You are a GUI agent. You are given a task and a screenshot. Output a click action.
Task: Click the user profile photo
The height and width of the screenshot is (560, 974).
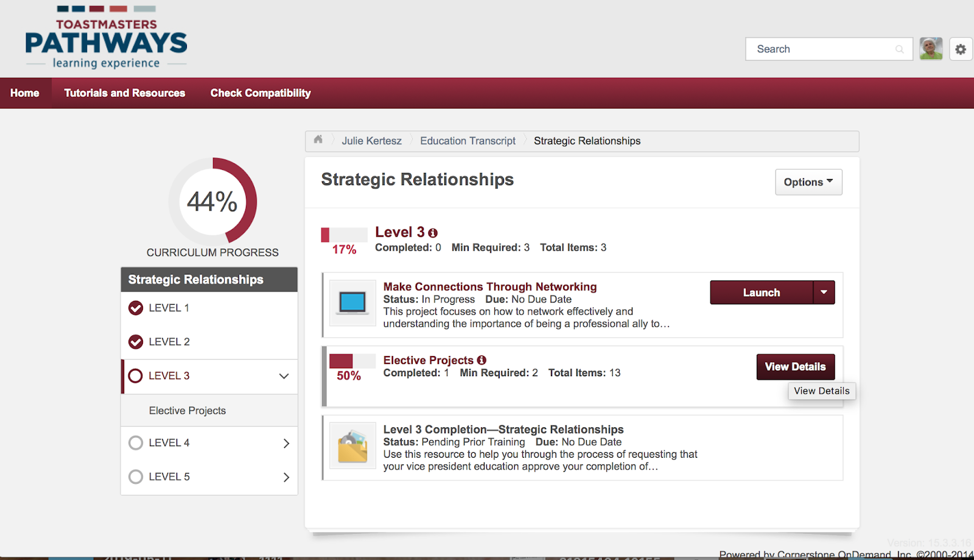[x=931, y=49]
